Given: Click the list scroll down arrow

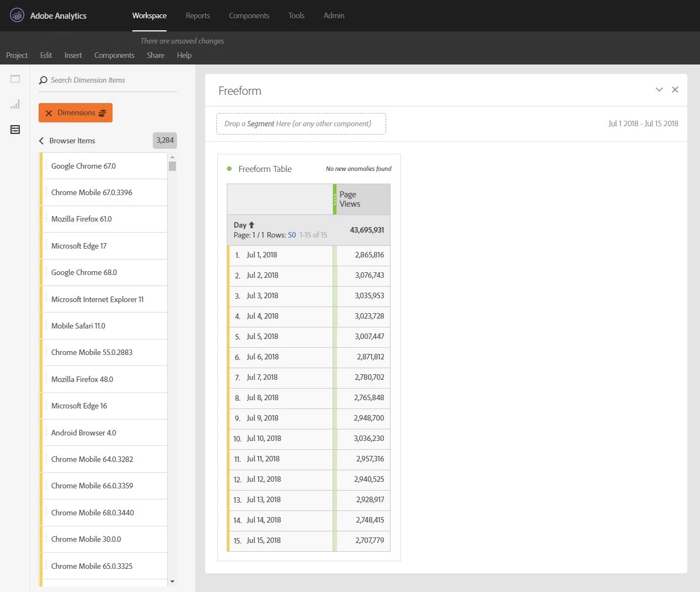Looking at the screenshot, I should 172,581.
